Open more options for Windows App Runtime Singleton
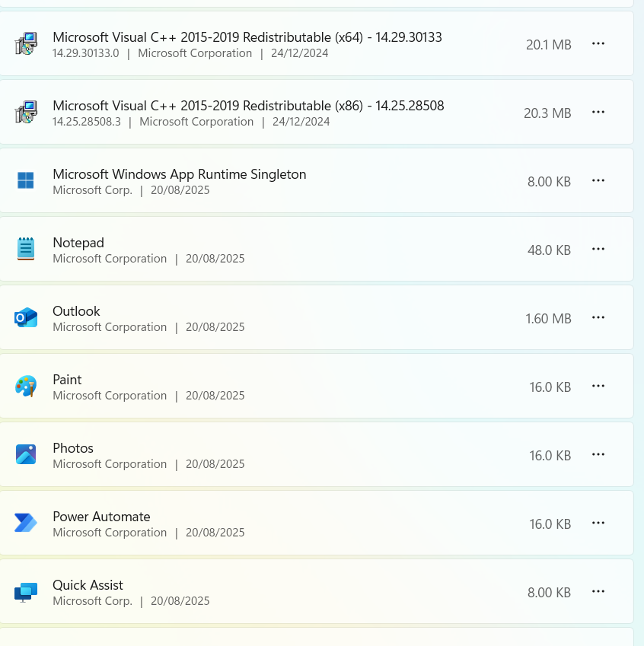644x646 pixels. (598, 180)
